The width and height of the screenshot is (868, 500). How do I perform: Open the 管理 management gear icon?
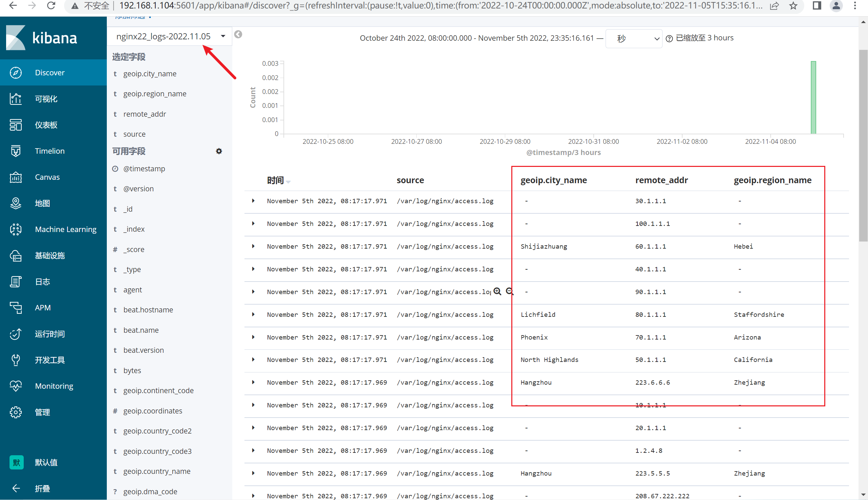pyautogui.click(x=16, y=412)
